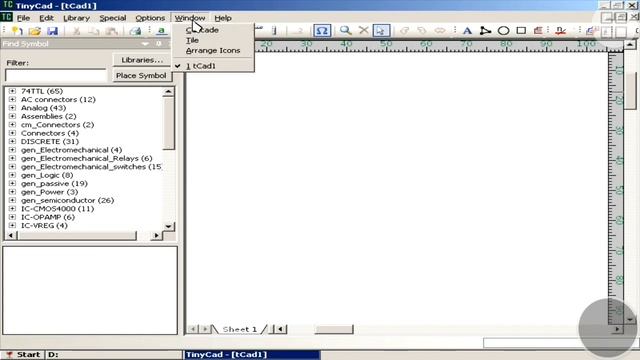
Task: Click the library list horizontal scrollbar thumb
Action: 78,236
